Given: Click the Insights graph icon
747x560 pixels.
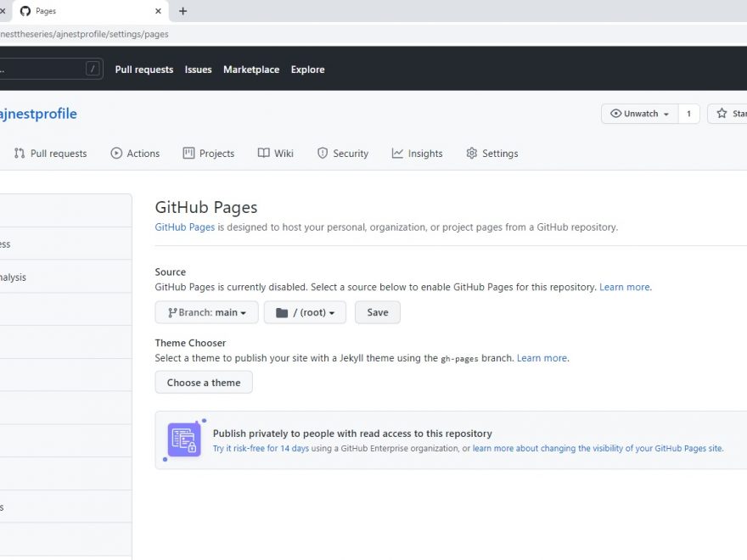Looking at the screenshot, I should tap(397, 154).
